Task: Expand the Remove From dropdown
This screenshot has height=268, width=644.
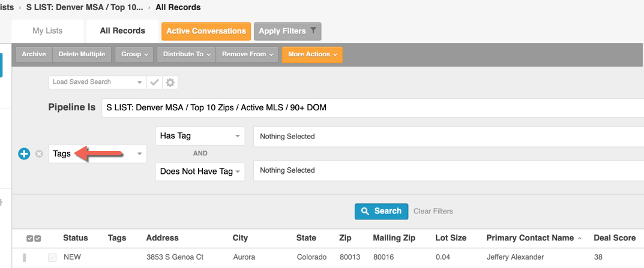Action: pyautogui.click(x=247, y=54)
